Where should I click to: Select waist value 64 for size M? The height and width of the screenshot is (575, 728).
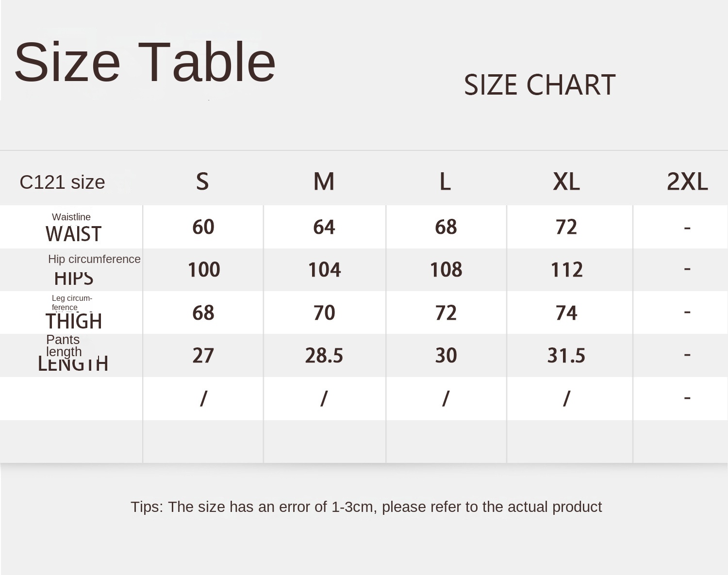tap(324, 227)
